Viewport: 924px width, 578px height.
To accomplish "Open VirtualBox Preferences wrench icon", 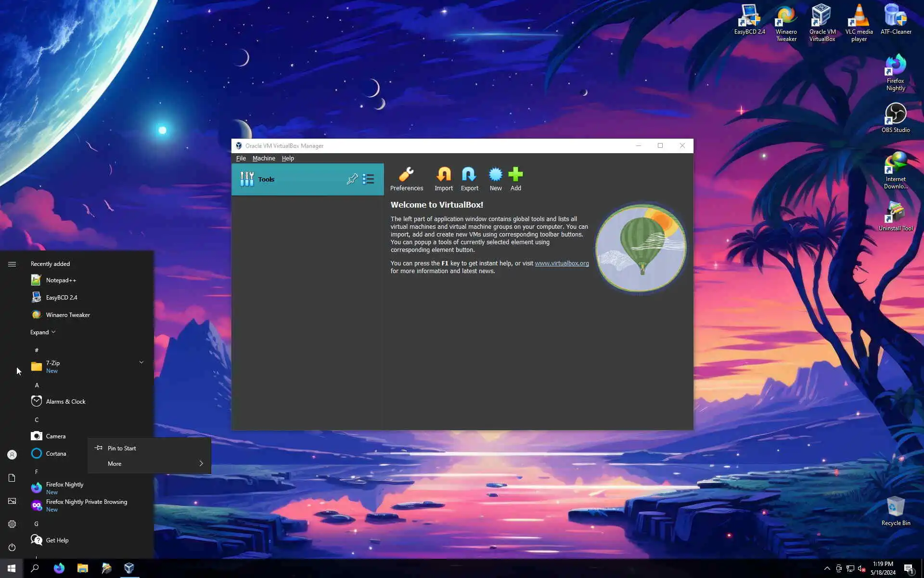I will [x=406, y=175].
